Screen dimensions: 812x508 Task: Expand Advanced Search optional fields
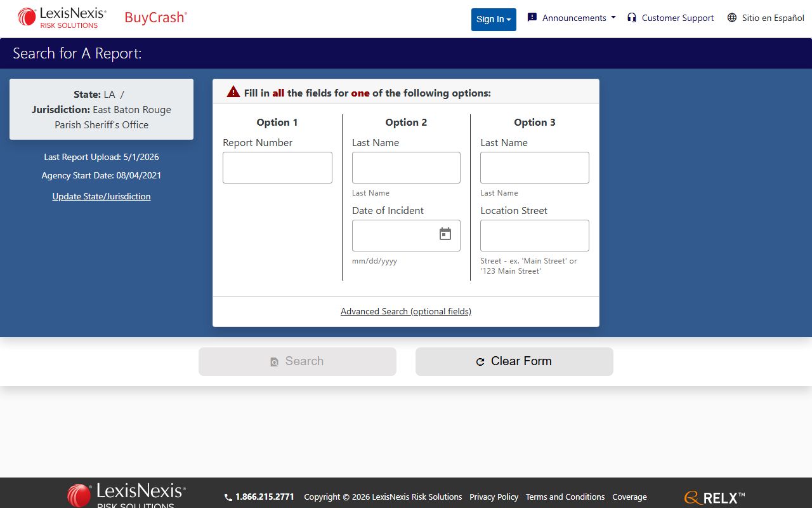[x=406, y=311]
